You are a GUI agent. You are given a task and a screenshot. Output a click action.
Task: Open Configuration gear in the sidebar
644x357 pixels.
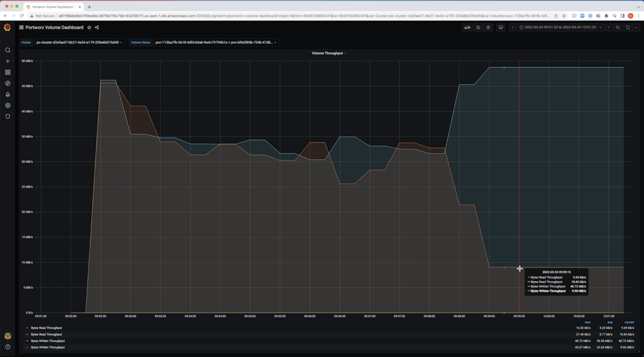pos(8,105)
